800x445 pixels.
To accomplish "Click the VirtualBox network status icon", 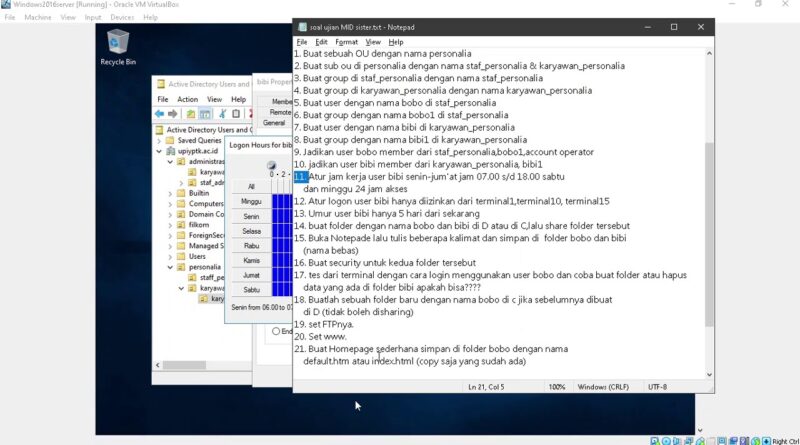I will click(688, 441).
